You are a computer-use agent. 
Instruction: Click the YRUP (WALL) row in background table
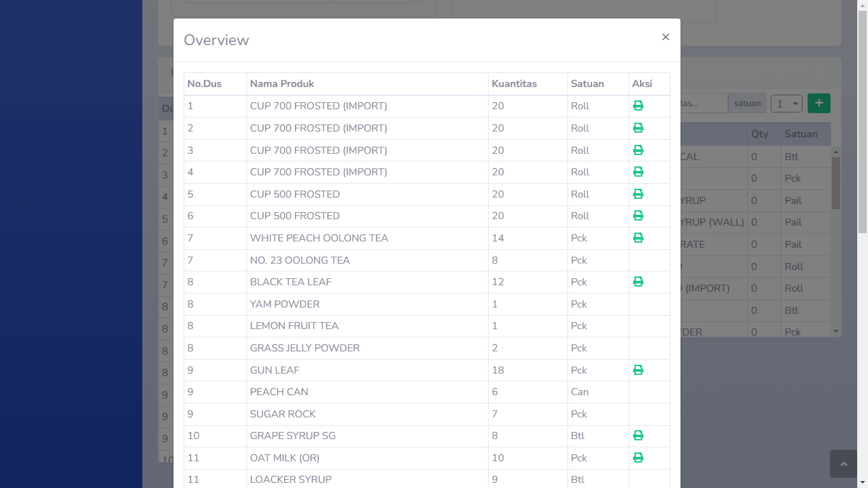[x=756, y=222]
